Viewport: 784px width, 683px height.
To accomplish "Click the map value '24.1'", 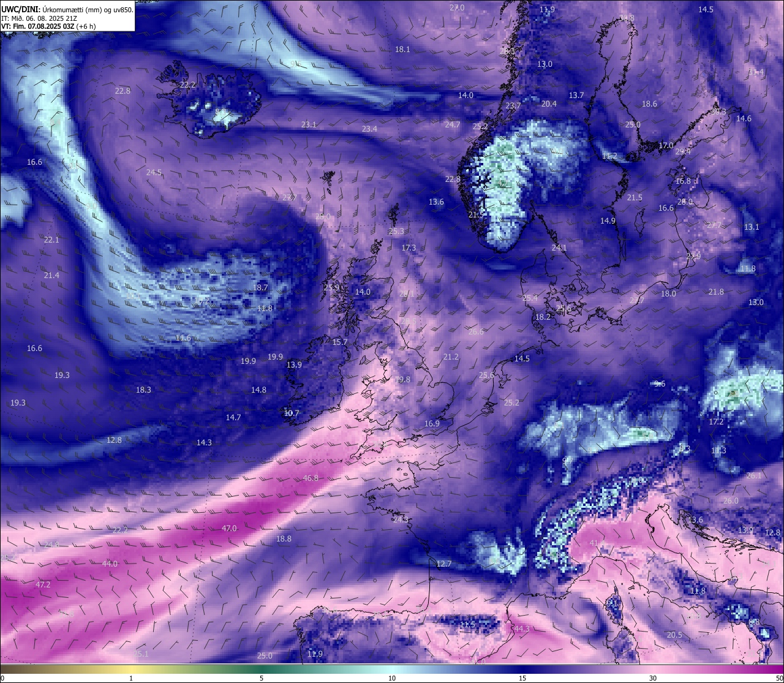I will [559, 248].
